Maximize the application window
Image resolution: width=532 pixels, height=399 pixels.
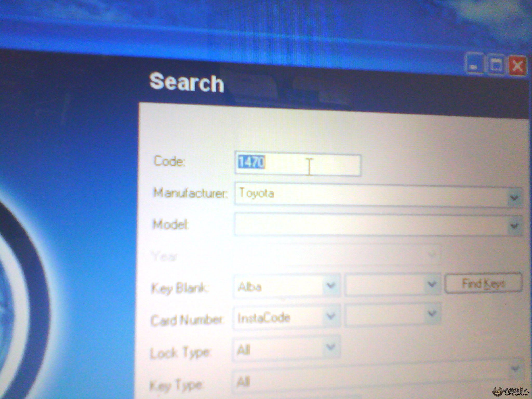(496, 65)
